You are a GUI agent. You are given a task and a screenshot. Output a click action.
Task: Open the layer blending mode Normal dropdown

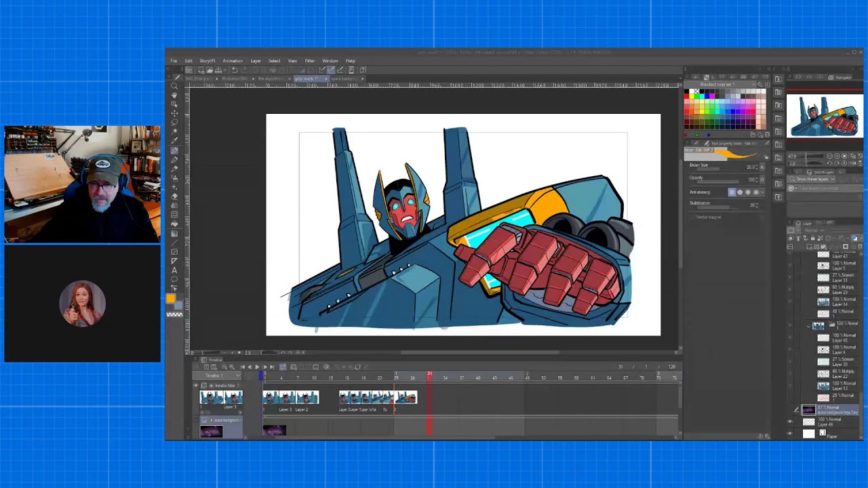[814, 230]
